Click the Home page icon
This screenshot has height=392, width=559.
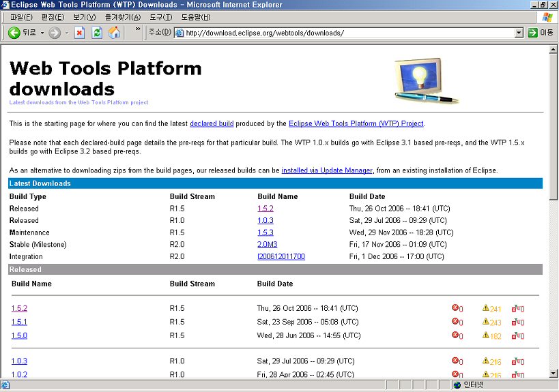click(115, 33)
